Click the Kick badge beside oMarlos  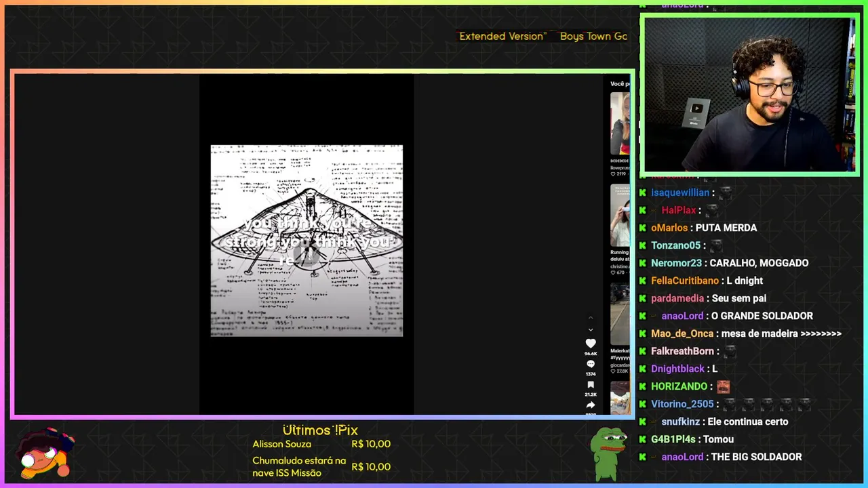(643, 228)
